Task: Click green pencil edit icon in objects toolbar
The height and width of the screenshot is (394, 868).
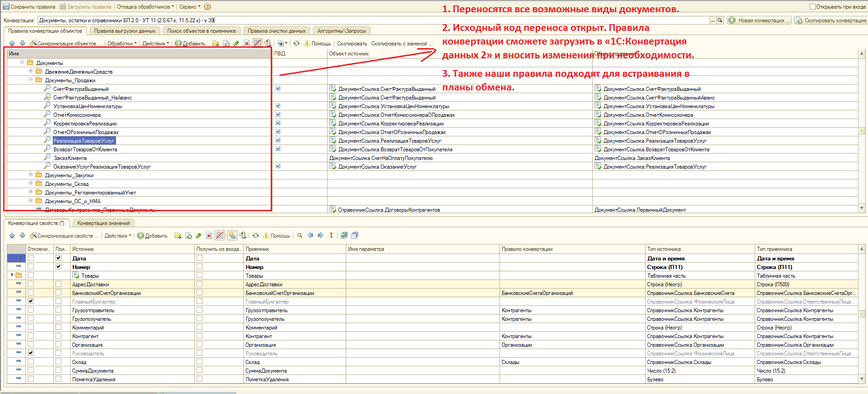Action: click(236, 44)
